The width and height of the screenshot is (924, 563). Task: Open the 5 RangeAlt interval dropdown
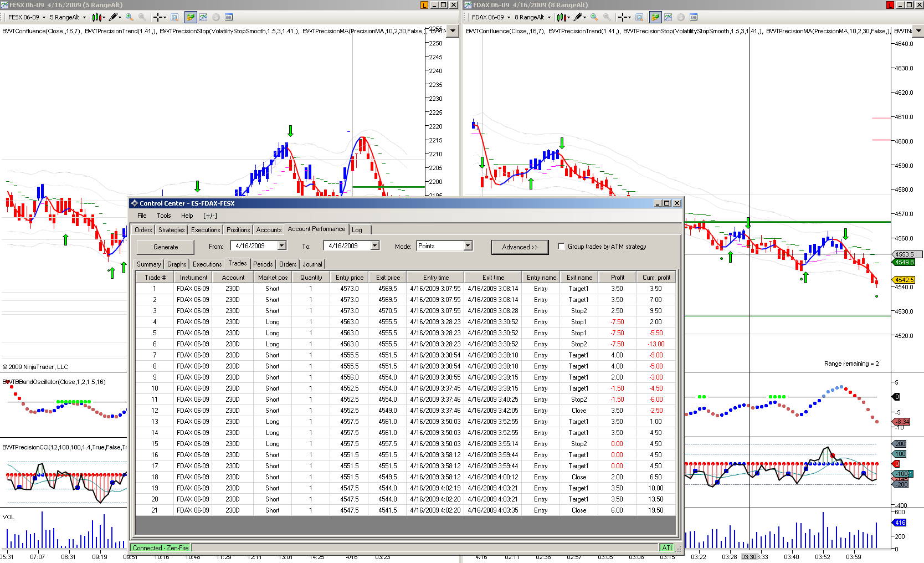[x=84, y=17]
